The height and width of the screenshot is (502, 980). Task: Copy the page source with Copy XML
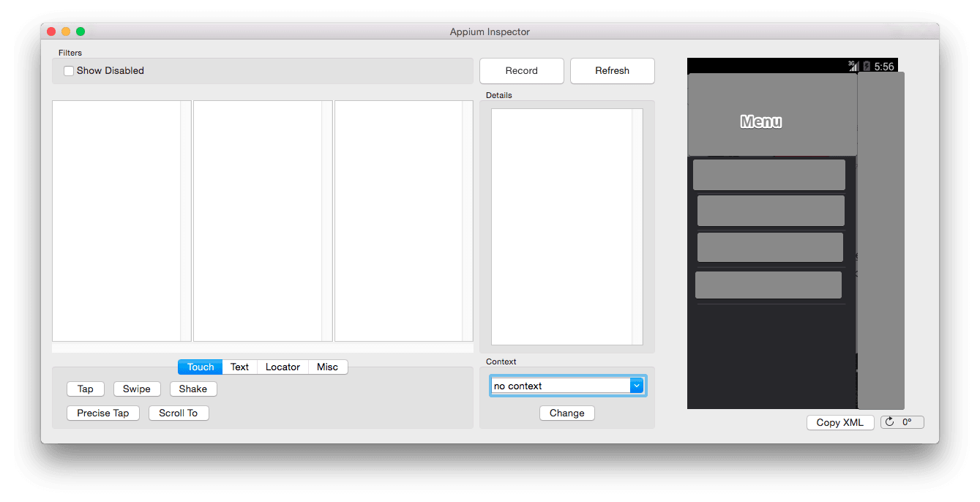(x=839, y=422)
